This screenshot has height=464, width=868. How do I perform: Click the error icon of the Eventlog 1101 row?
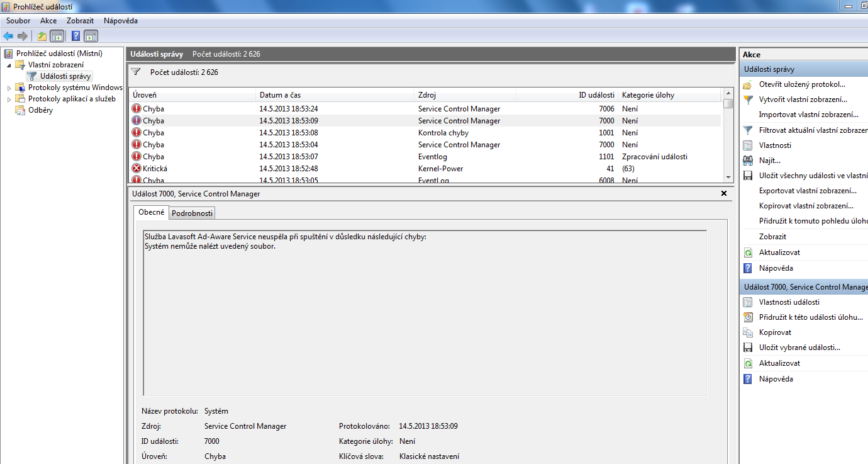coord(136,157)
